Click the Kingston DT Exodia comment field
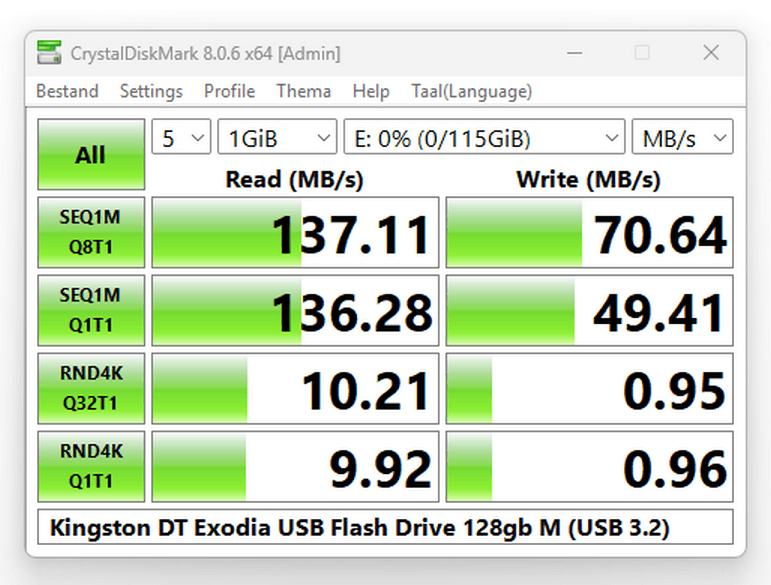The image size is (771, 585). (x=386, y=527)
